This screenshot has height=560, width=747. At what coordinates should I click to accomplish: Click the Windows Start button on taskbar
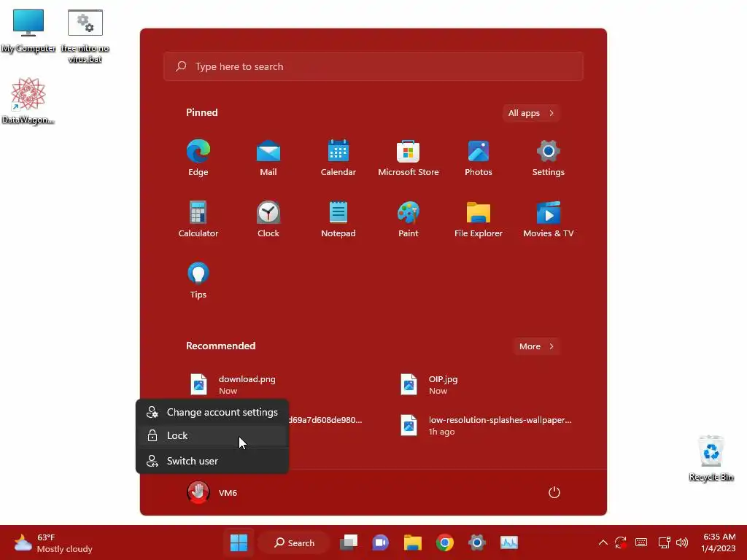pyautogui.click(x=239, y=542)
